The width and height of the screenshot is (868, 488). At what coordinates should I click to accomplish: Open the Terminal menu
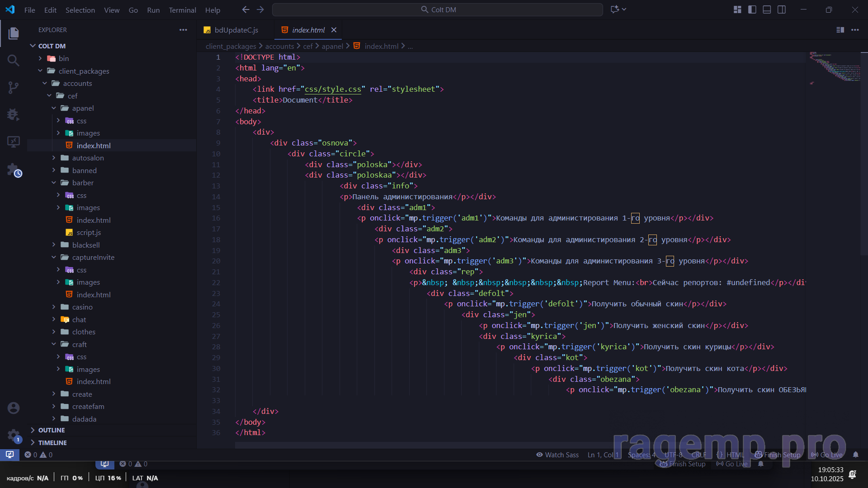pos(182,10)
